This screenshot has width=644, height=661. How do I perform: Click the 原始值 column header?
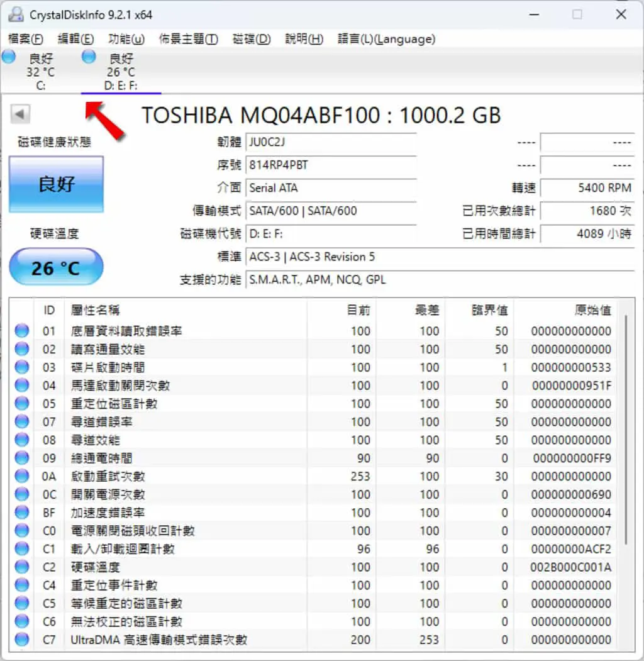click(x=565, y=310)
